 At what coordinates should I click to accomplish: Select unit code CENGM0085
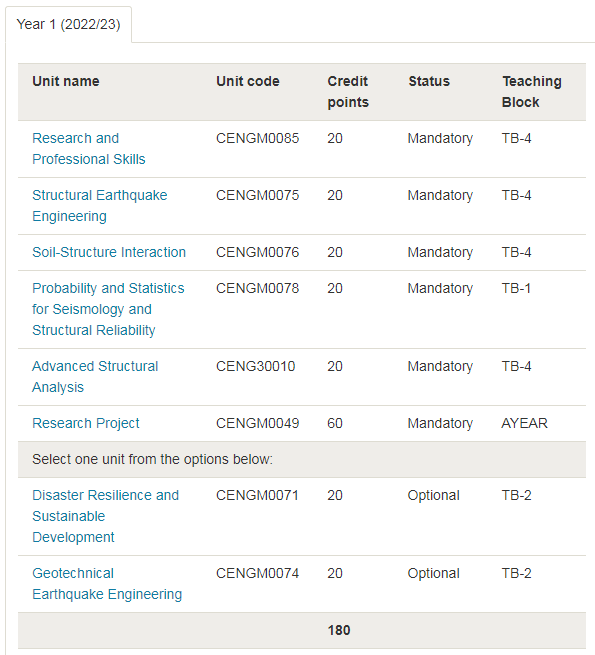pos(257,138)
